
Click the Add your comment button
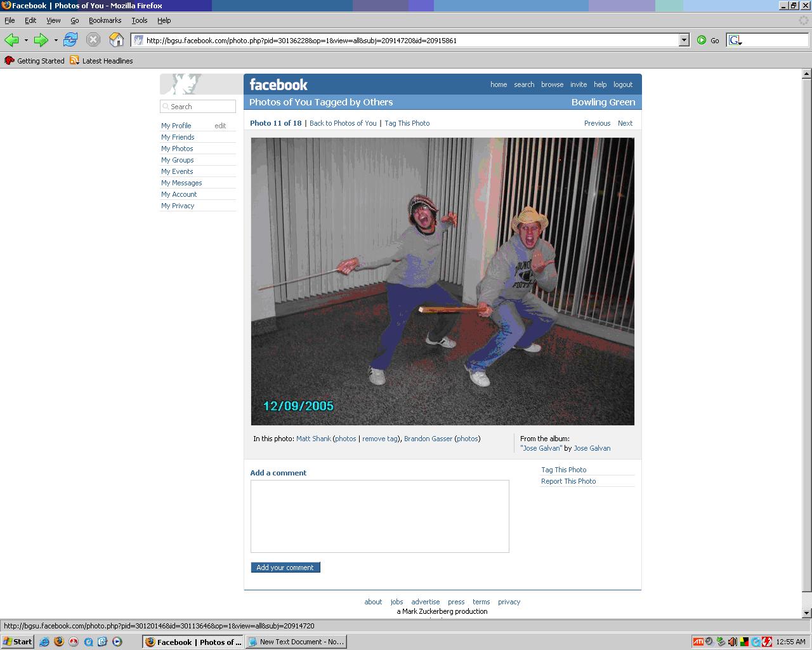tap(285, 567)
